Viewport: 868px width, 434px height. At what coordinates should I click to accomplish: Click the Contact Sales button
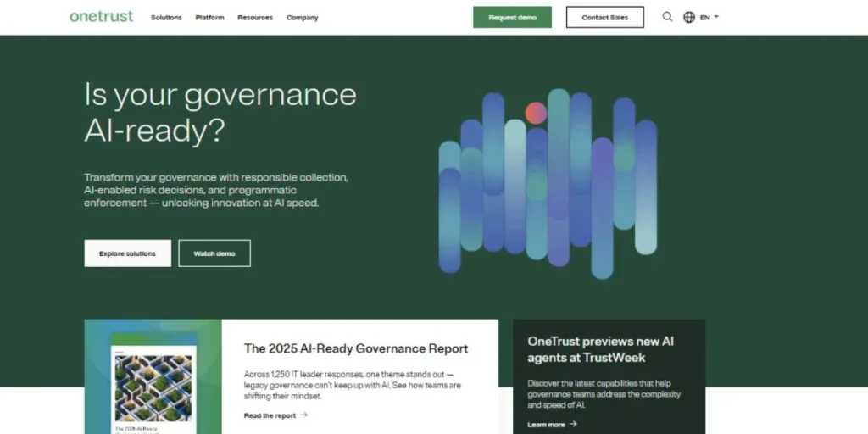[604, 18]
